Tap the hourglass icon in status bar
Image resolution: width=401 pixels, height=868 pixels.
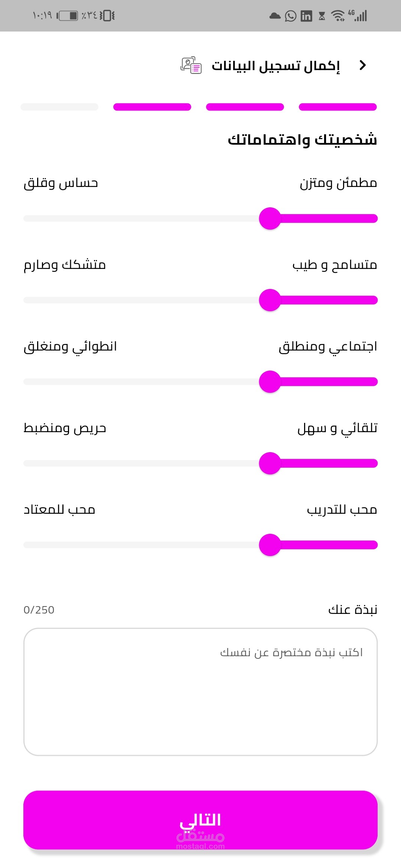pyautogui.click(x=322, y=16)
